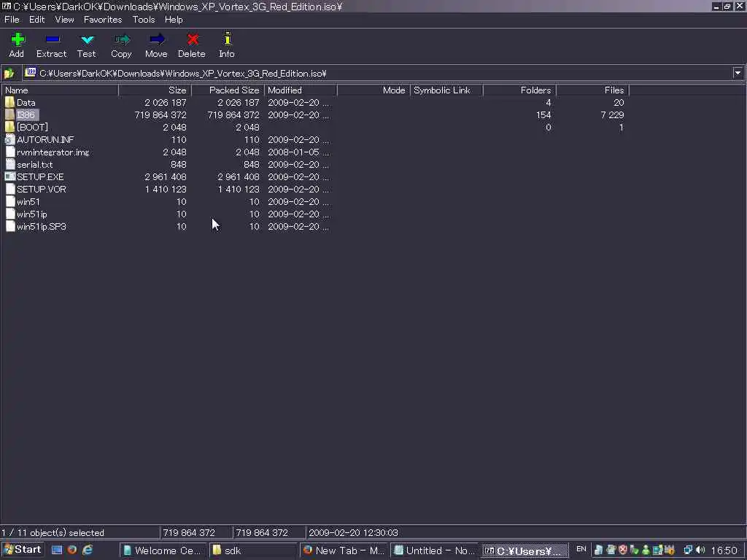Click the 2 961 408 size of SETUP.EXE
The image size is (747, 560).
click(166, 176)
